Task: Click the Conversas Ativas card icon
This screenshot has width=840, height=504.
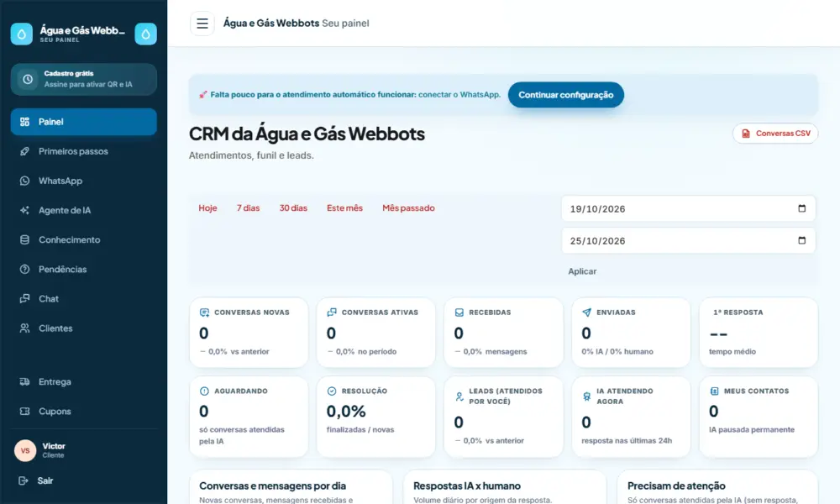Action: point(332,312)
